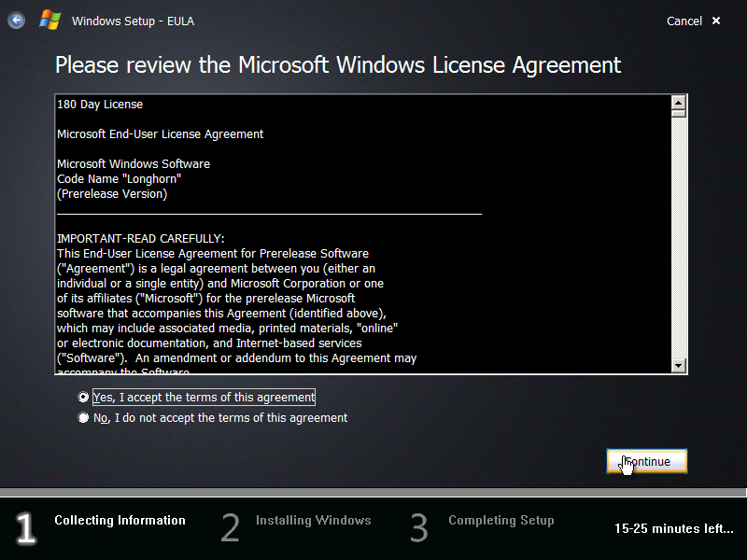Click the "Collecting Information" stage label
Image resolution: width=747 pixels, height=560 pixels.
[x=120, y=521]
